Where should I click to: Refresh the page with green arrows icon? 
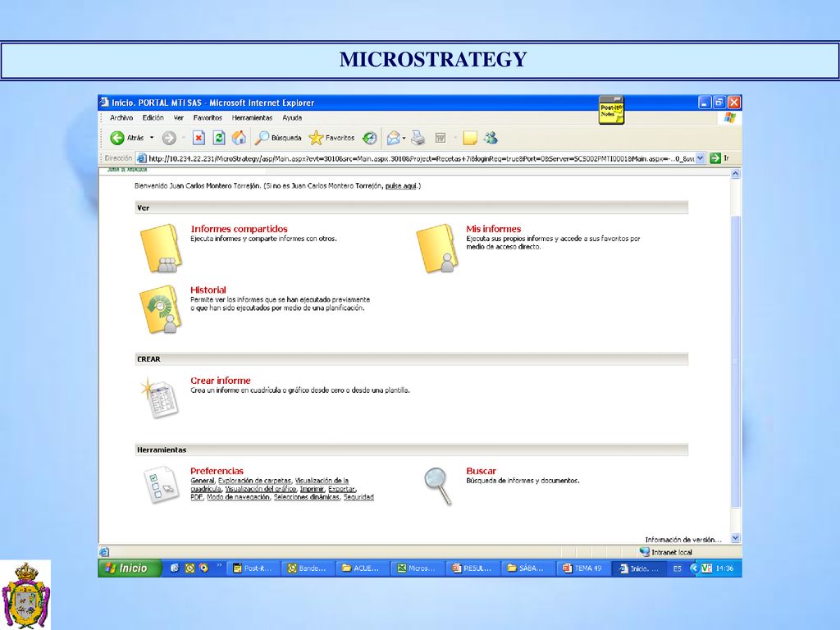click(218, 138)
